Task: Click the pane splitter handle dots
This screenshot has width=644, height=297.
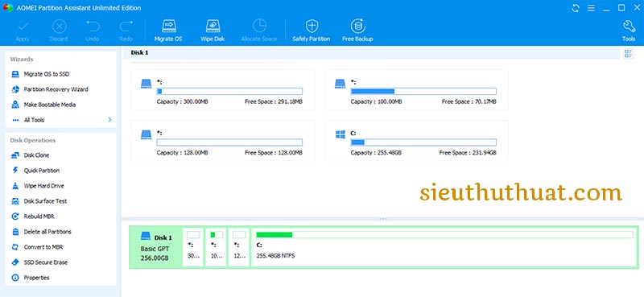Action: pos(383,219)
